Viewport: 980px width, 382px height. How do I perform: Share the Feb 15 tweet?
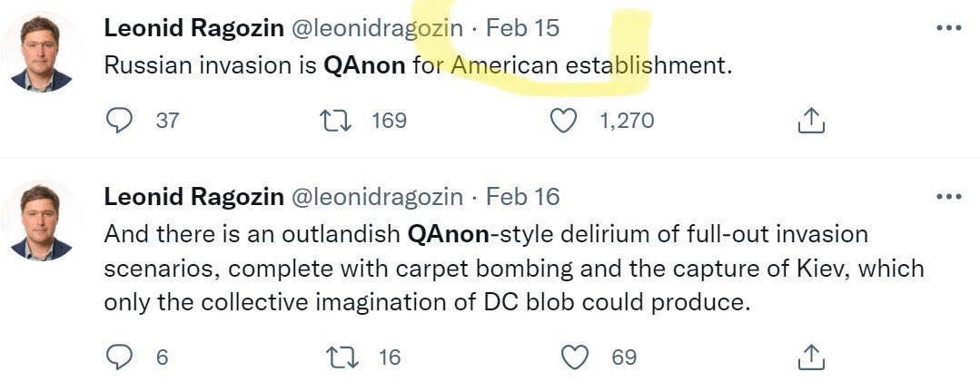point(811,121)
